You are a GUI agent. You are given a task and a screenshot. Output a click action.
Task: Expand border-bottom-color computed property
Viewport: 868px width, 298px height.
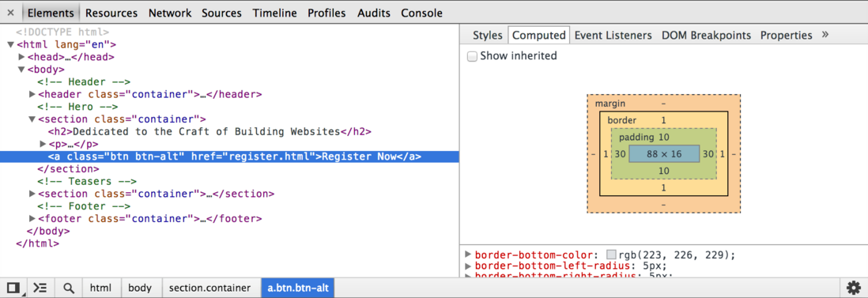(468, 255)
